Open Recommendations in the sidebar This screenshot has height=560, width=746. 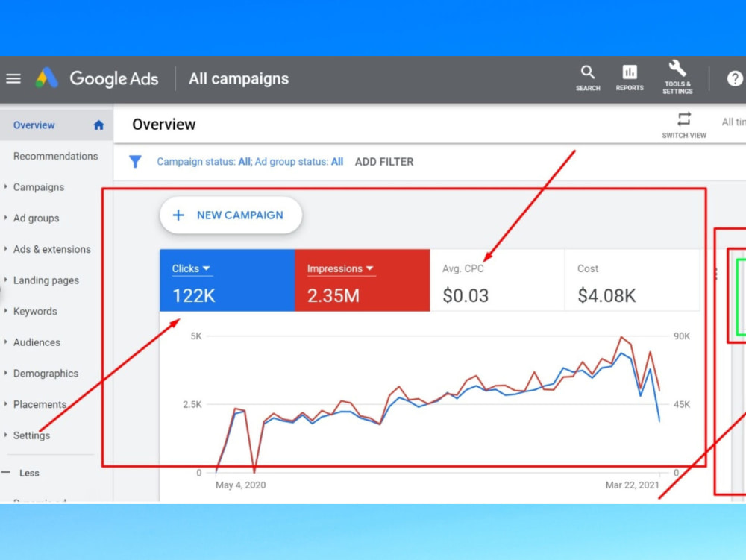coord(56,156)
